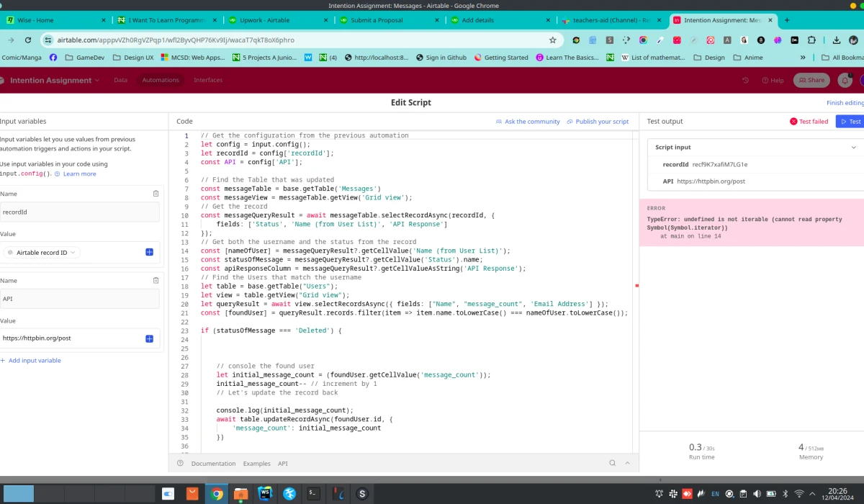Remove the API variable via its trash icon
The image size is (864, 504).
point(156,280)
